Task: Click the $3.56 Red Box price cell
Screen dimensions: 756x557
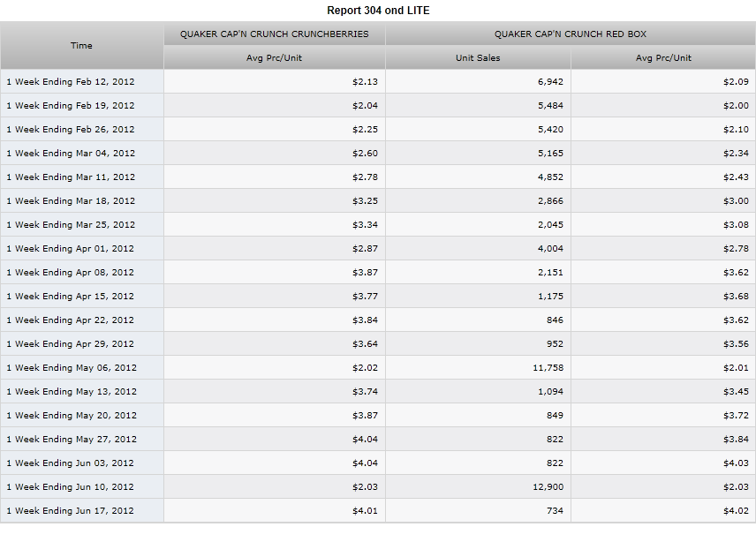Action: tap(663, 344)
